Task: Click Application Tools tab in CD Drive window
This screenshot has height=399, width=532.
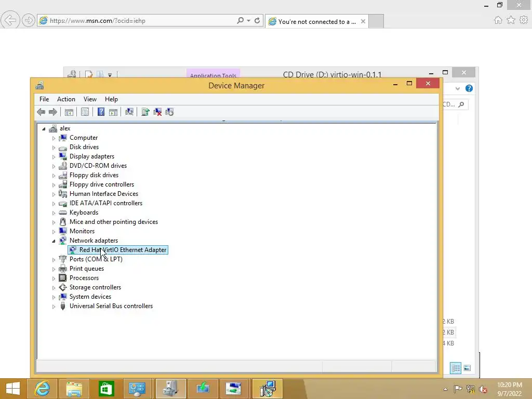Action: (x=213, y=74)
